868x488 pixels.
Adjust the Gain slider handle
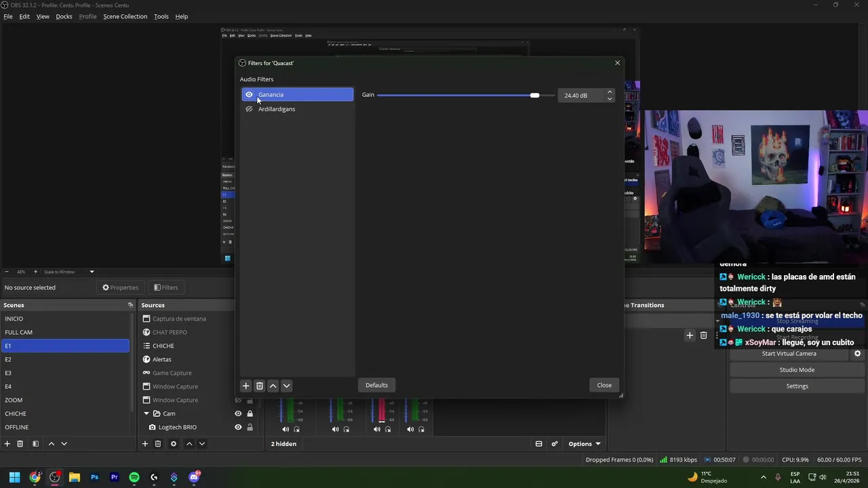(535, 96)
